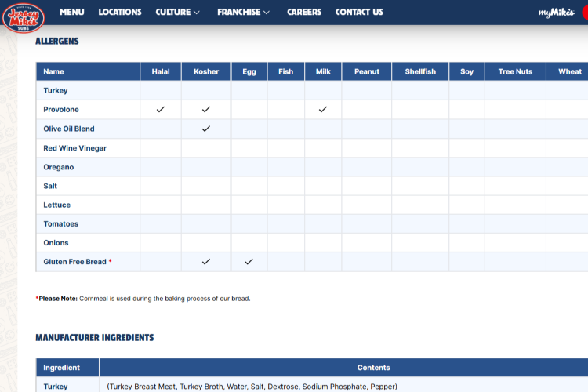Open the CAREERS page
Image resolution: width=588 pixels, height=392 pixels.
(304, 12)
